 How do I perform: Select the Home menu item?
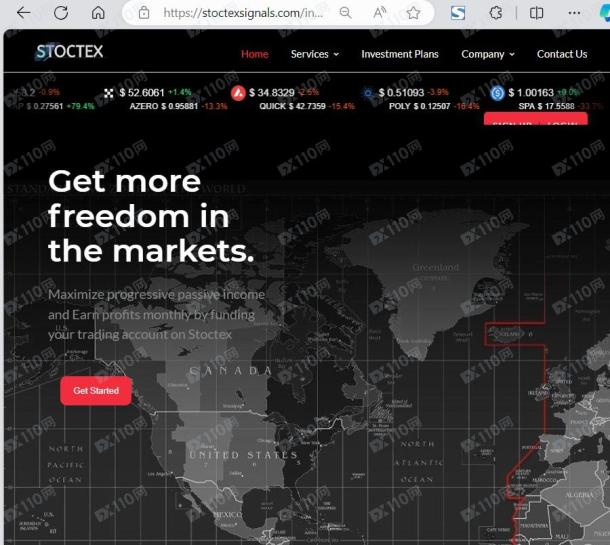pyautogui.click(x=254, y=54)
